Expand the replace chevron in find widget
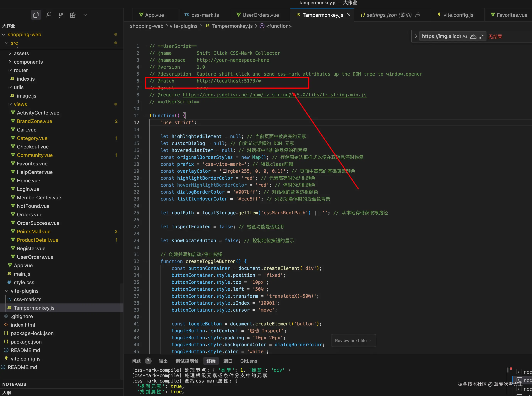Screen dimensions: 532x396 (x=416, y=36)
